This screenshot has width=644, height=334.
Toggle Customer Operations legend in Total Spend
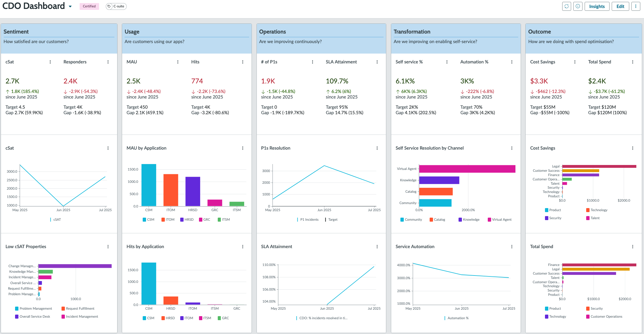604,316
